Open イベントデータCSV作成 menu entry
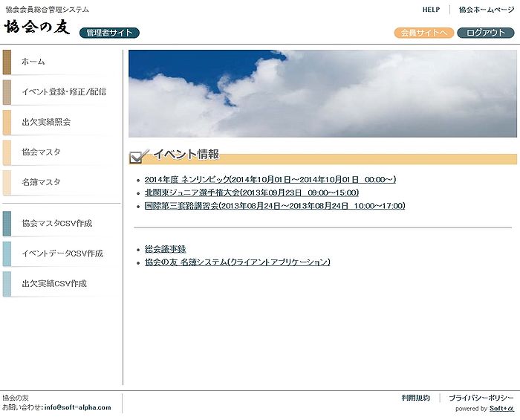This screenshot has width=520, height=420. click(x=62, y=253)
